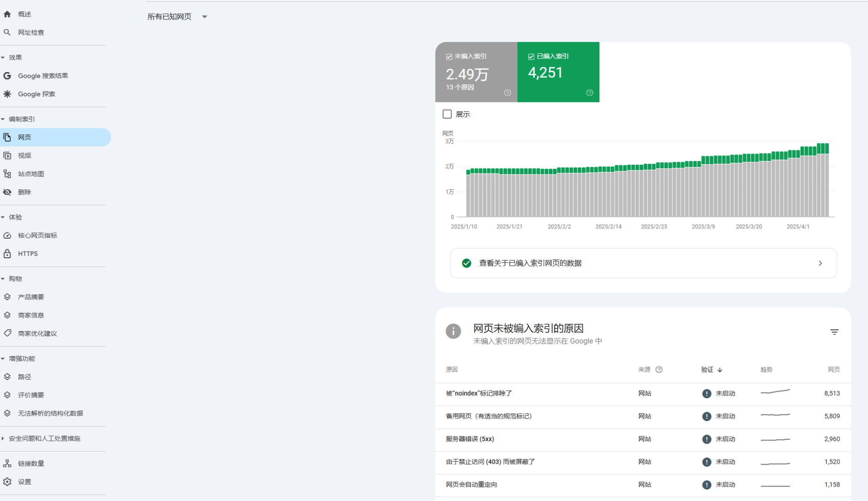Screen dimensions: 868x501
Task: Click the 删除 removals icon
Action: click(x=7, y=192)
